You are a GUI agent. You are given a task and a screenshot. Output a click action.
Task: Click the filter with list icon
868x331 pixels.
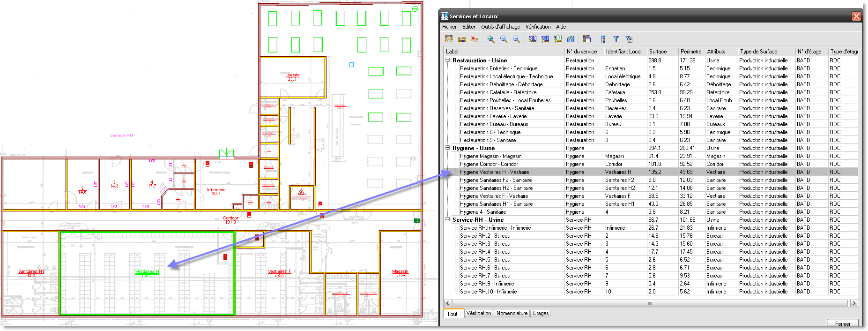629,39
